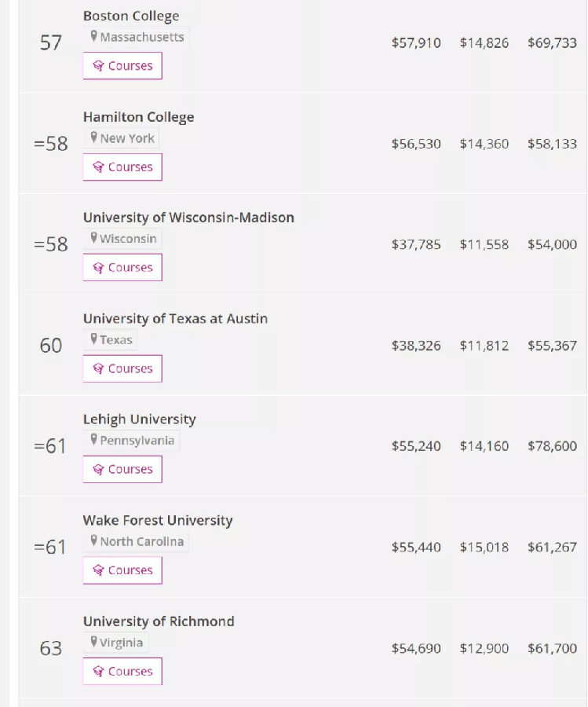Click the Texas location pin icon
This screenshot has width=588, height=707.
pyautogui.click(x=94, y=339)
